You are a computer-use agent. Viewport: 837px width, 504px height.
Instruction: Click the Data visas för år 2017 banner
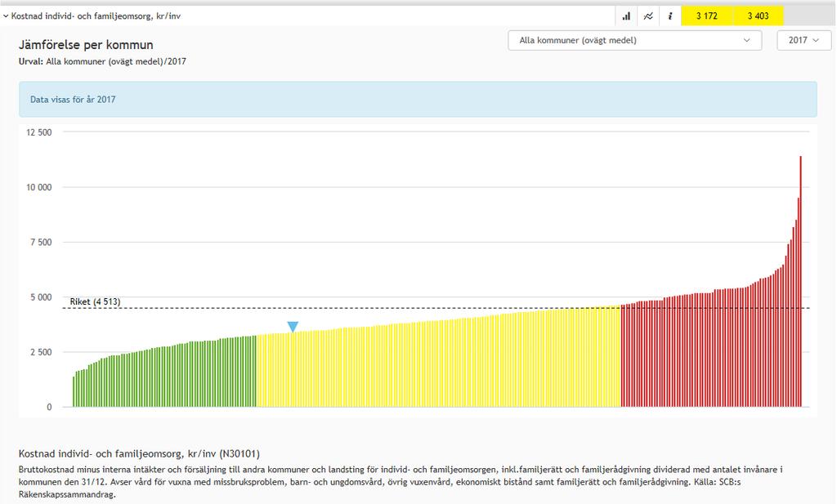click(418, 99)
